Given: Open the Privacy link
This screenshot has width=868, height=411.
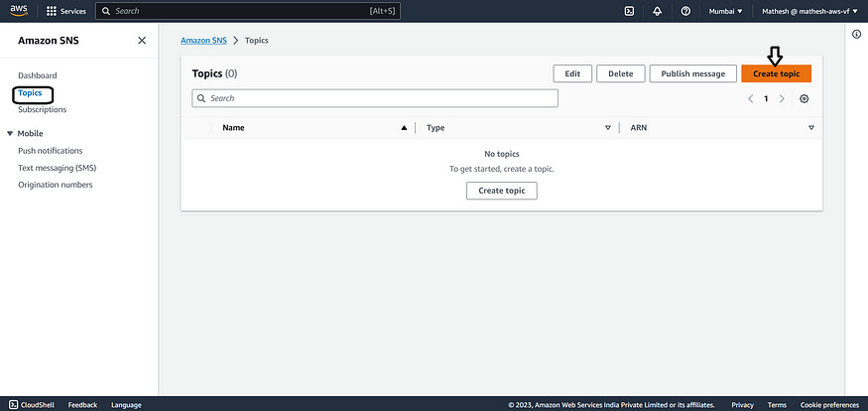Looking at the screenshot, I should click(742, 405).
